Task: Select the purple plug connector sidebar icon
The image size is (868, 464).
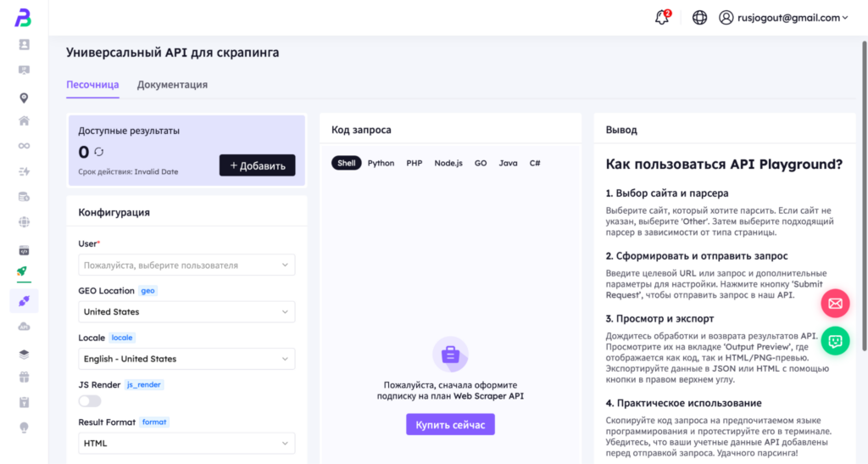Action: click(24, 301)
